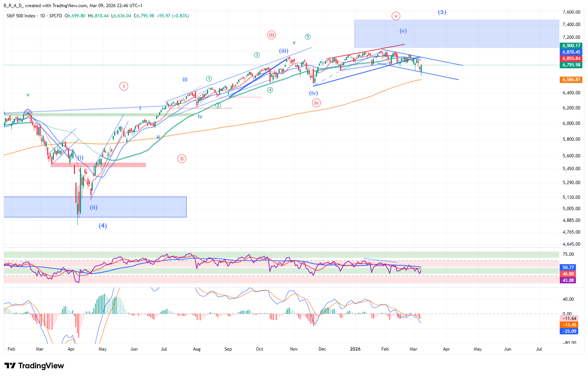Select the green 6,900.17 price label
Viewport: 588px width, 377px height.
571,46
